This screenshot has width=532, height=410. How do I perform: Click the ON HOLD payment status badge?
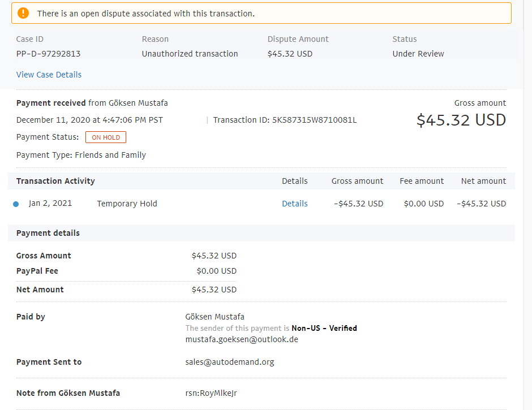106,137
